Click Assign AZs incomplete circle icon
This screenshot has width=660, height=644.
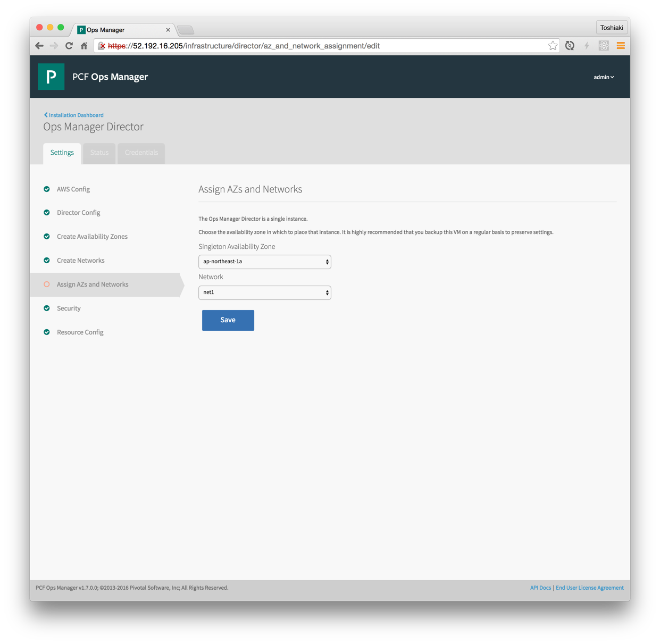coord(47,285)
